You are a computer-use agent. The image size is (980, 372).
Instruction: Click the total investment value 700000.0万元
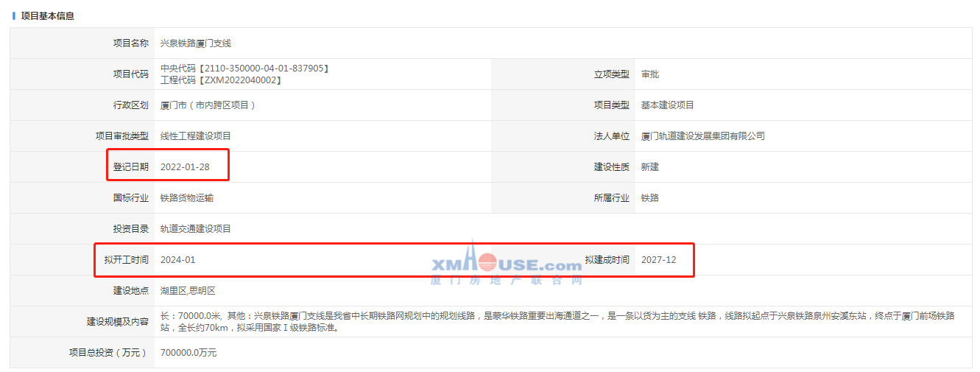pos(188,353)
